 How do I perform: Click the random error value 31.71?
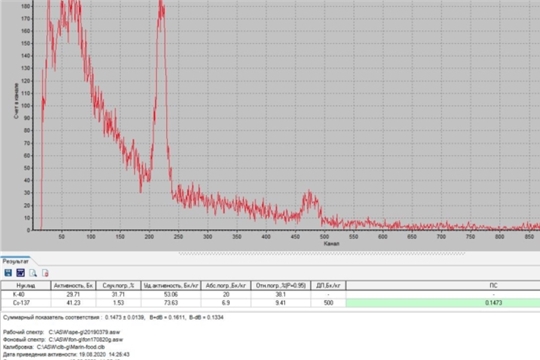[118, 294]
